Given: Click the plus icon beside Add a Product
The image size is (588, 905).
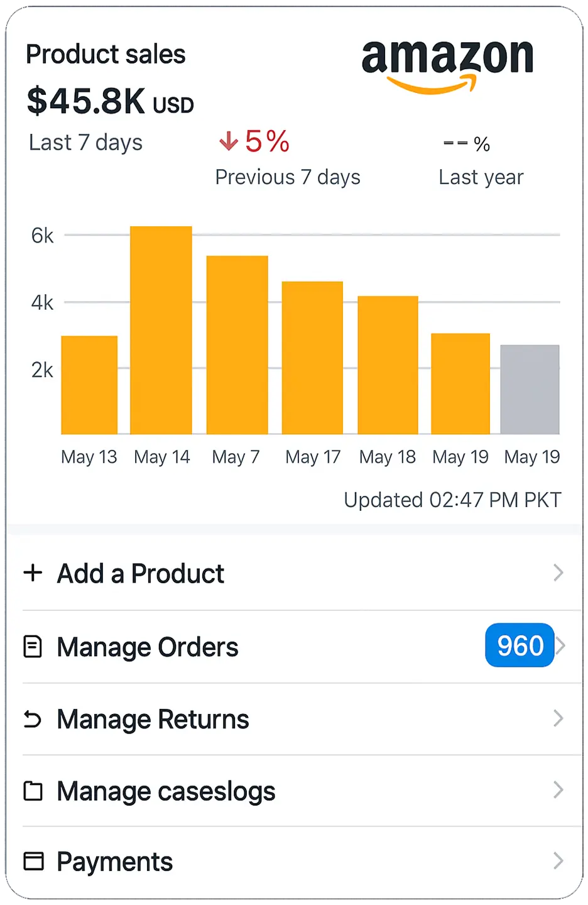Looking at the screenshot, I should click(33, 573).
